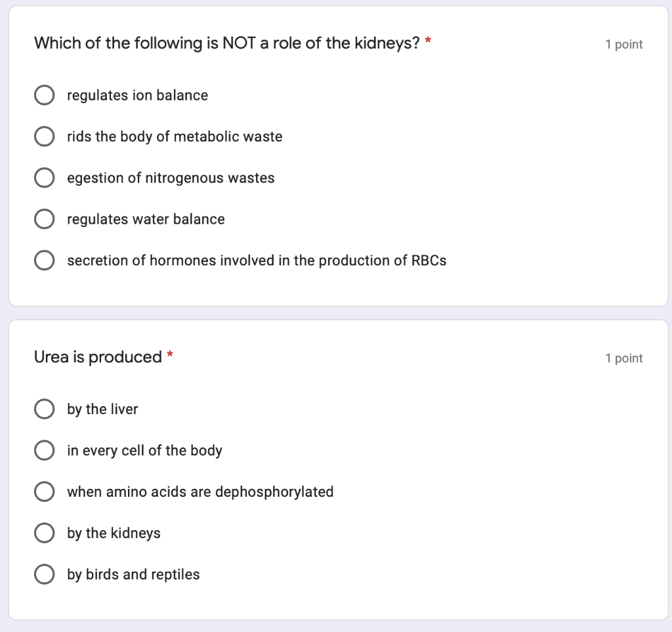The width and height of the screenshot is (672, 632).
Task: Click '1 point' label on urea question
Action: [x=623, y=358]
